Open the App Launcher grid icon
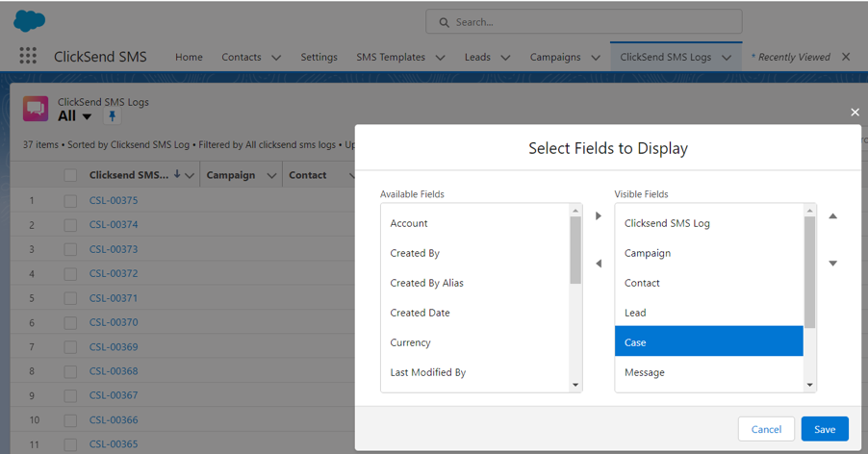The width and height of the screenshot is (868, 454). [28, 56]
